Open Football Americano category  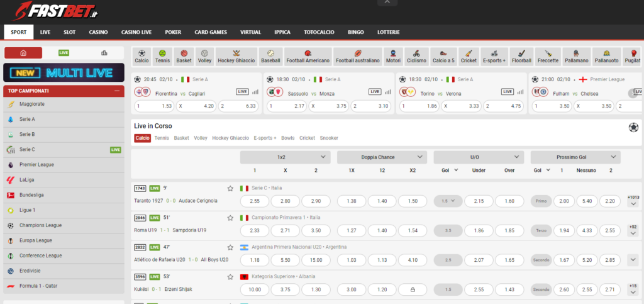308,57
